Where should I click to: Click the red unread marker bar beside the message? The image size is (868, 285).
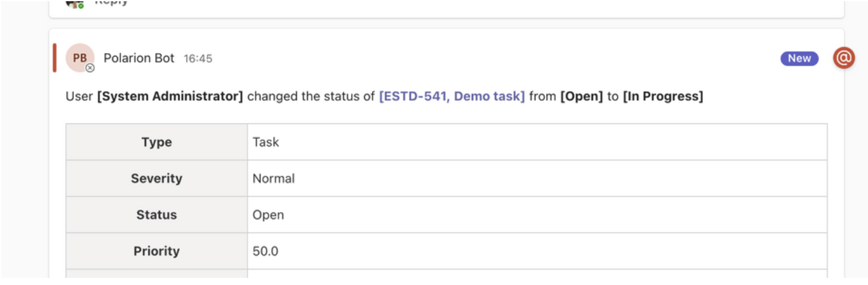tap(54, 58)
